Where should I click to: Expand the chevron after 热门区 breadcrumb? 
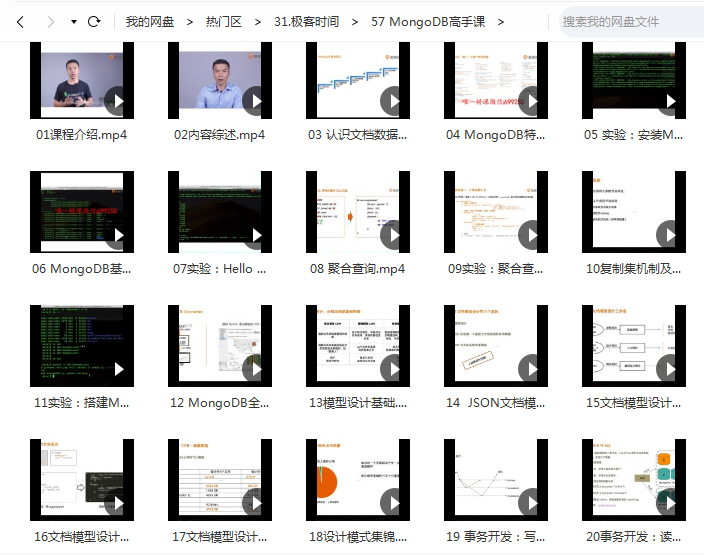tap(258, 22)
